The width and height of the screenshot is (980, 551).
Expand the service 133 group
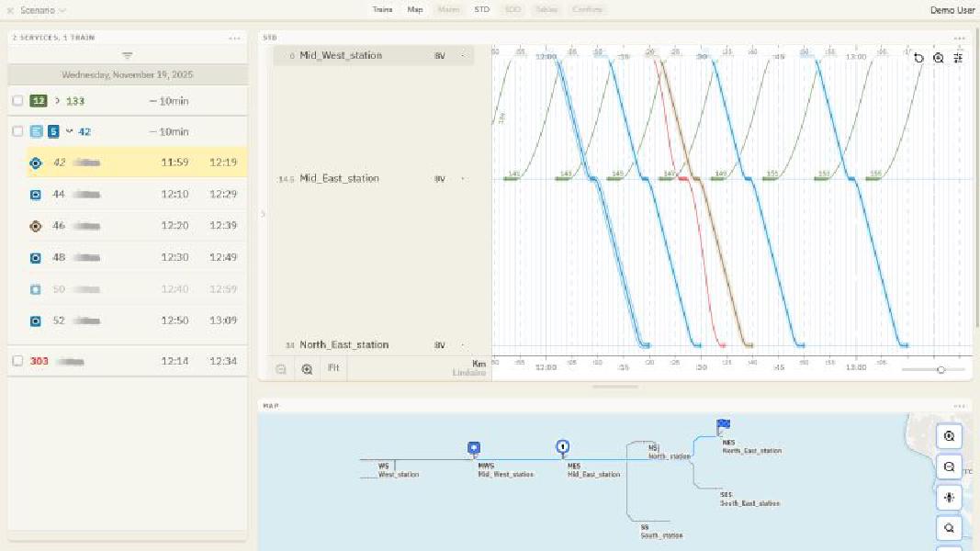57,101
